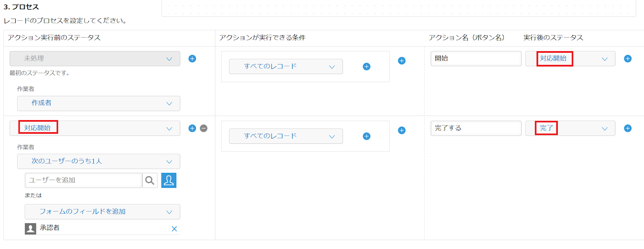644x249 pixels.
Task: Expand the 次のユーザーのうち1人 dropdown
Action: (x=99, y=162)
